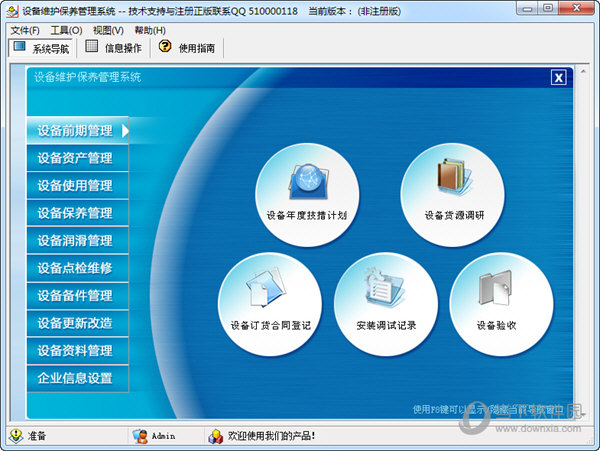Close the navigation panel with X
This screenshot has width=600, height=451.
(x=559, y=78)
